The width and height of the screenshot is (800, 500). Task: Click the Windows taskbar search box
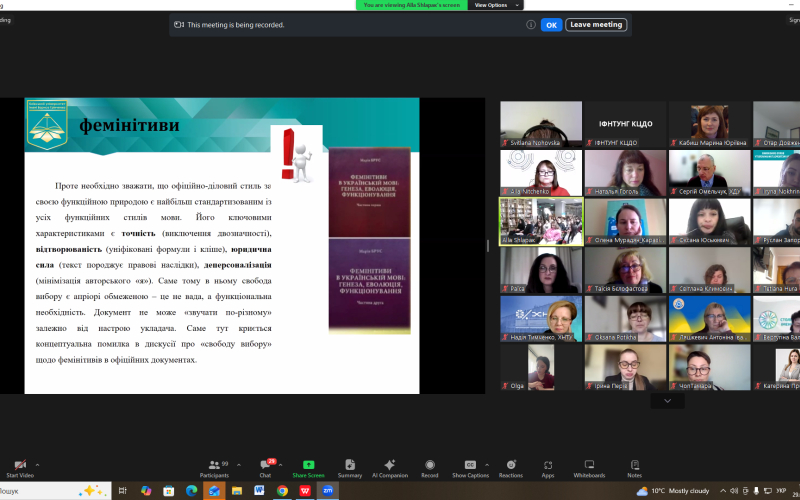pos(55,491)
